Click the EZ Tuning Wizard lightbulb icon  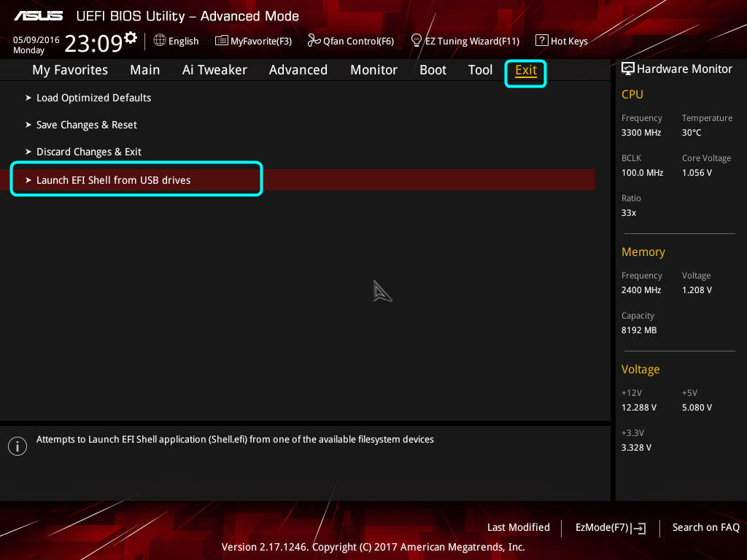417,41
